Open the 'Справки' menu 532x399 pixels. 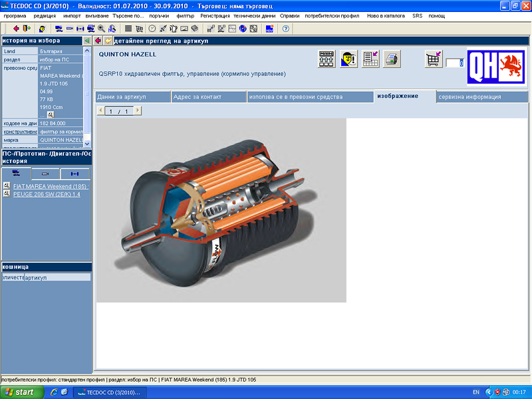[x=289, y=15]
